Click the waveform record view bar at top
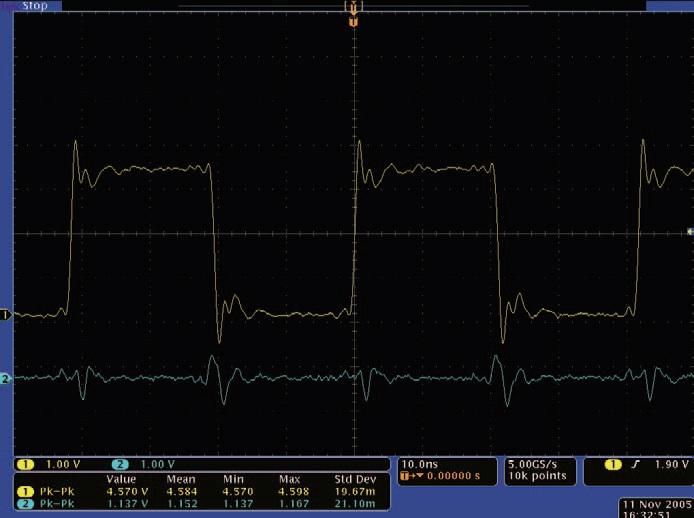Image resolution: width=694 pixels, height=518 pixels. pos(352,6)
